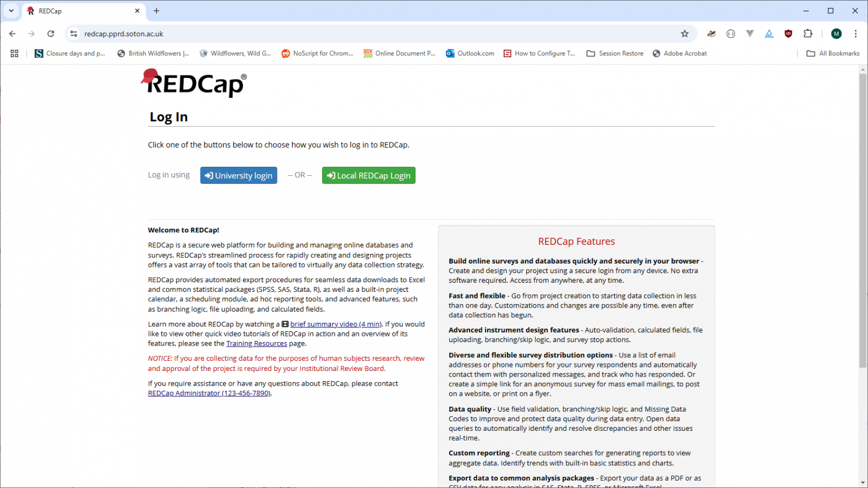Bookmark this page with the star icon
Viewport: 868px width, 488px height.
pyautogui.click(x=685, y=34)
